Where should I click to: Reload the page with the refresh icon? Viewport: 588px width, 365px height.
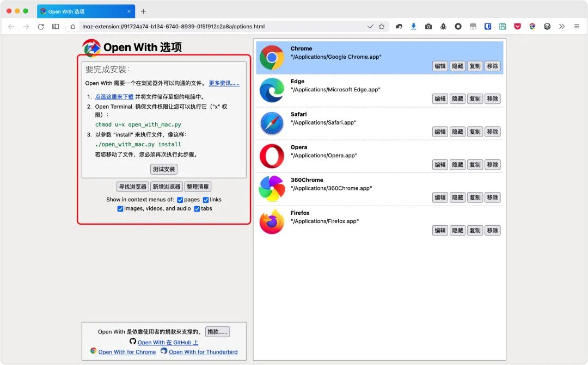click(x=41, y=27)
